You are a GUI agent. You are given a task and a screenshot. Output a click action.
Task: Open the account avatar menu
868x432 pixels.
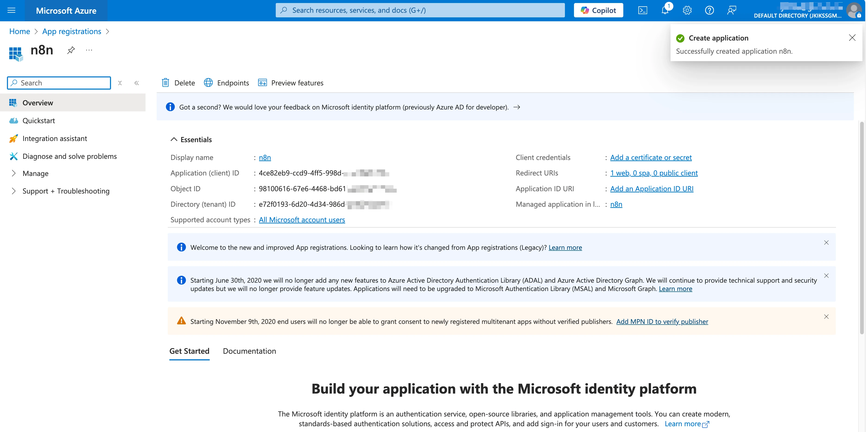click(854, 10)
